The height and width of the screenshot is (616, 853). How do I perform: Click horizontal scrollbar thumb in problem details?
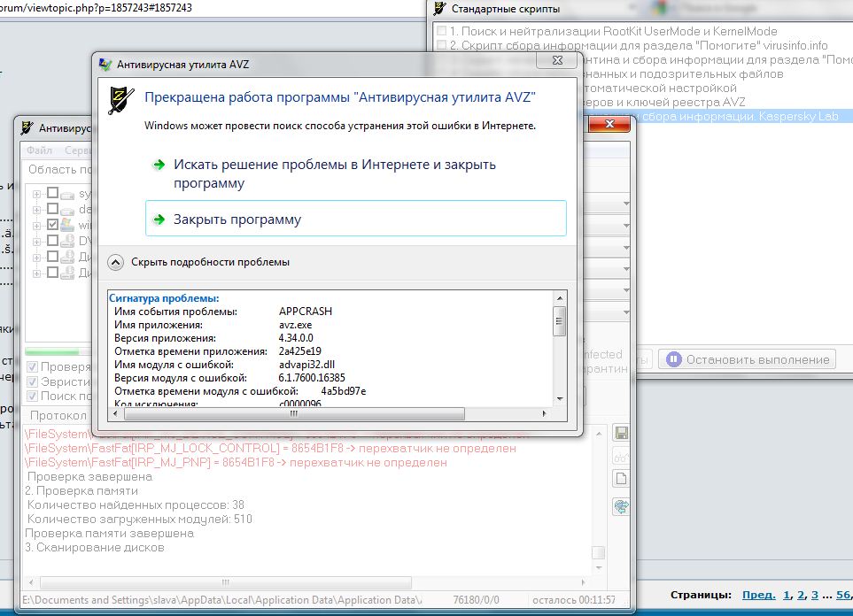tap(294, 413)
